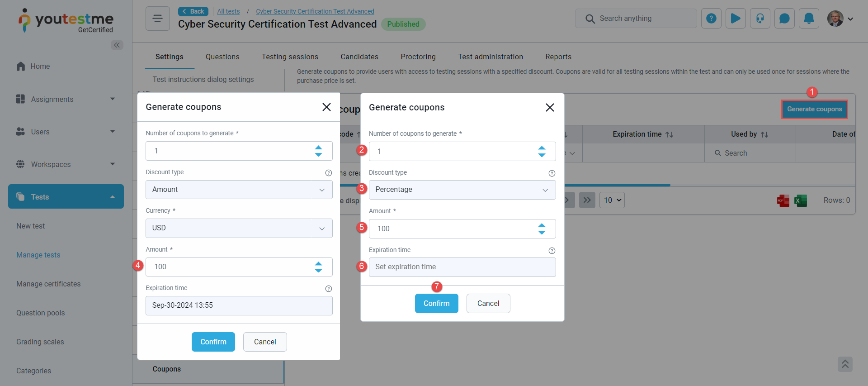Open the user profile avatar menu

point(835,19)
